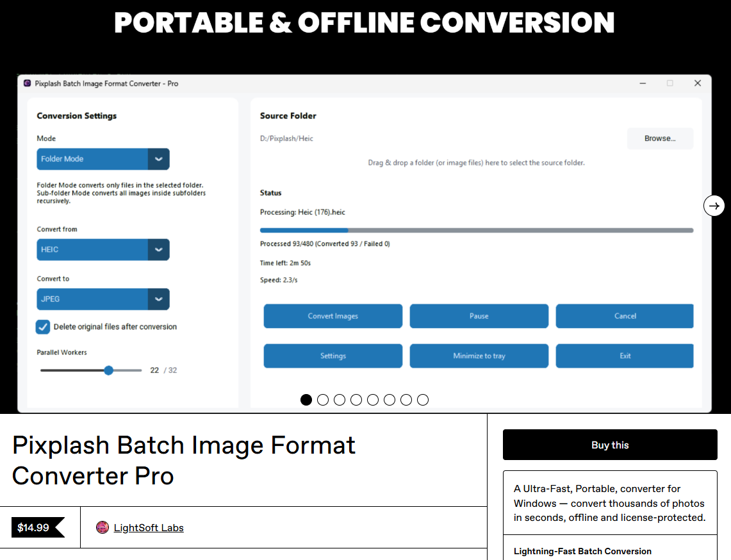Click the Pixplash Batch Image Format Converter Pro title

[x=184, y=460]
